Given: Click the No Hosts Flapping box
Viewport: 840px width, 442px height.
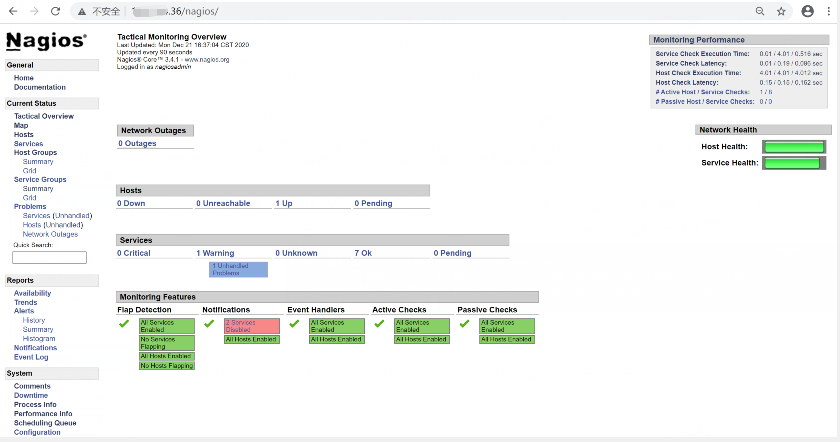Looking at the screenshot, I should coord(167,366).
